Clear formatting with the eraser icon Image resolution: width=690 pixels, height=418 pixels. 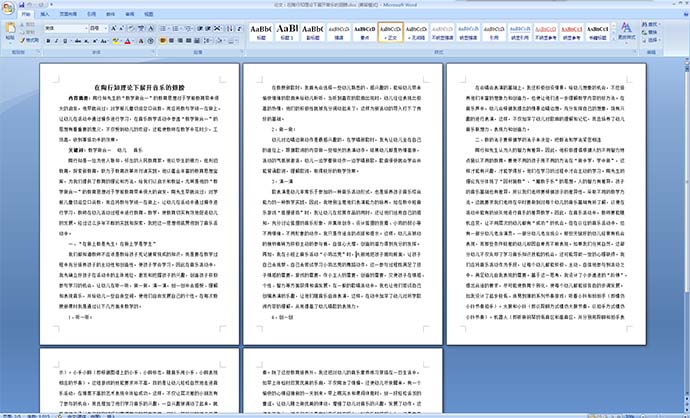[131, 28]
